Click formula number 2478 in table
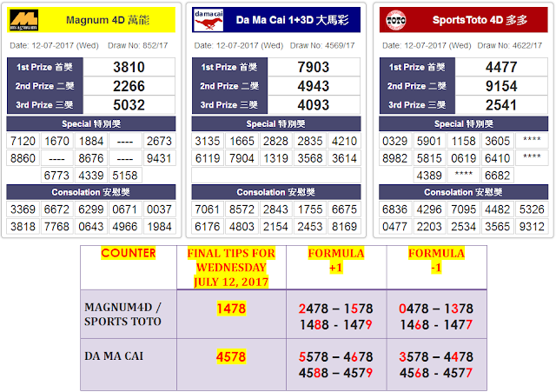Viewport: 556px width, 392px height. click(314, 309)
